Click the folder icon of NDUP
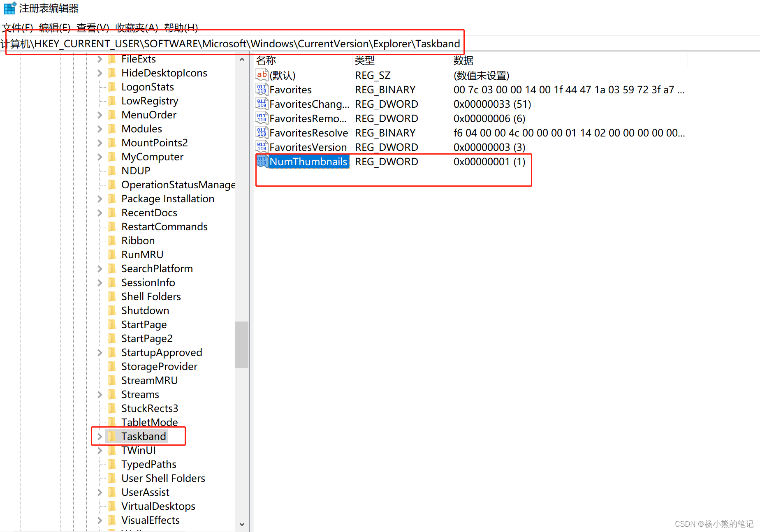The height and width of the screenshot is (532, 760). coord(112,171)
